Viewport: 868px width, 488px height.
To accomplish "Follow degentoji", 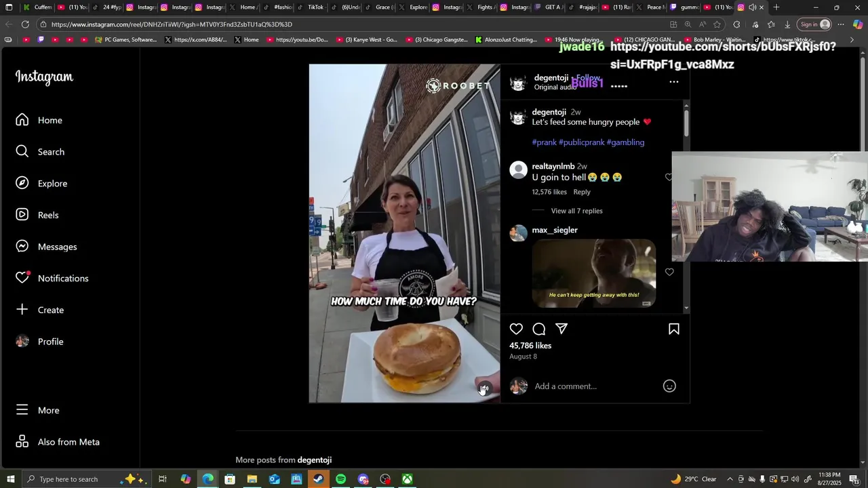I will tap(588, 78).
